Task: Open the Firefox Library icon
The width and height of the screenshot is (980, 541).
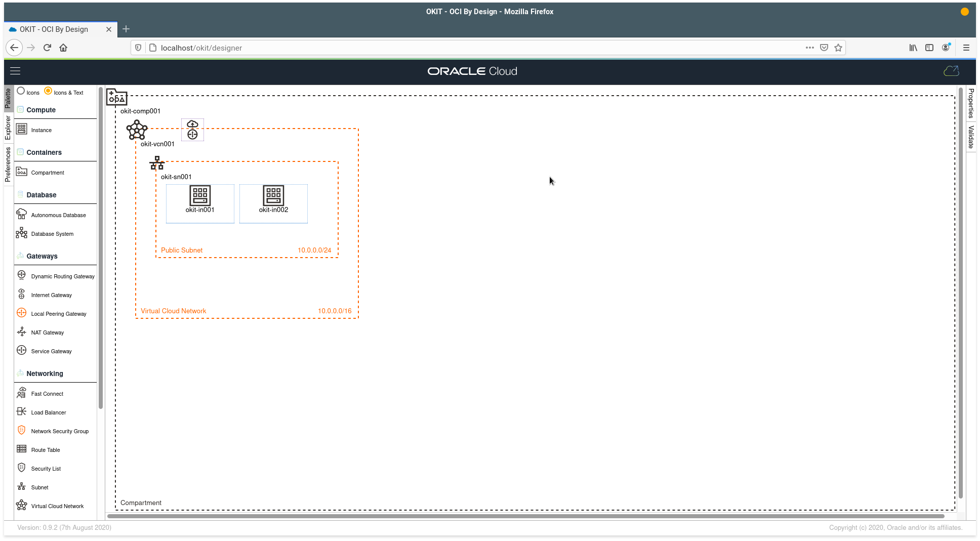Action: [x=913, y=48]
